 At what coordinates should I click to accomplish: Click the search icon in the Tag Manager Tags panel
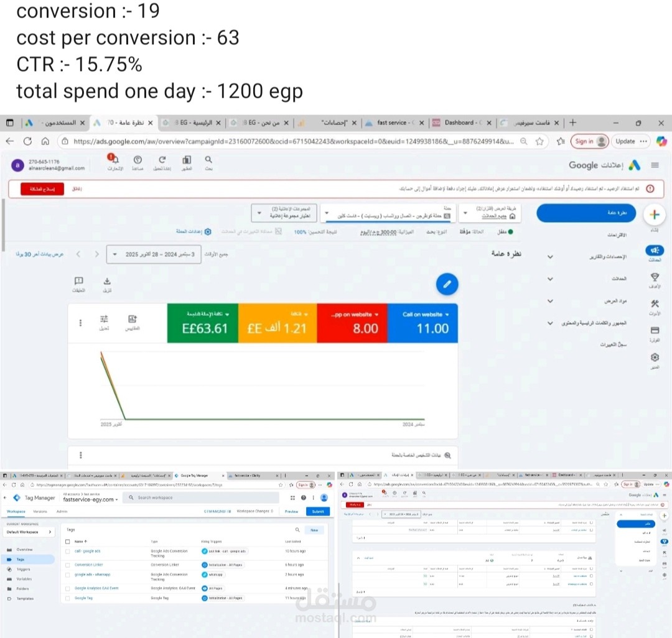point(297,530)
